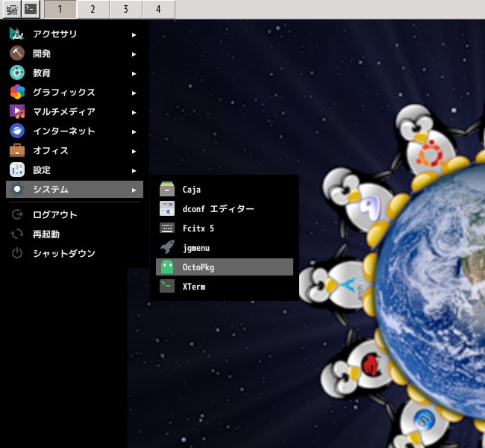Open the オフィス menu category
The height and width of the screenshot is (448, 485).
75,151
